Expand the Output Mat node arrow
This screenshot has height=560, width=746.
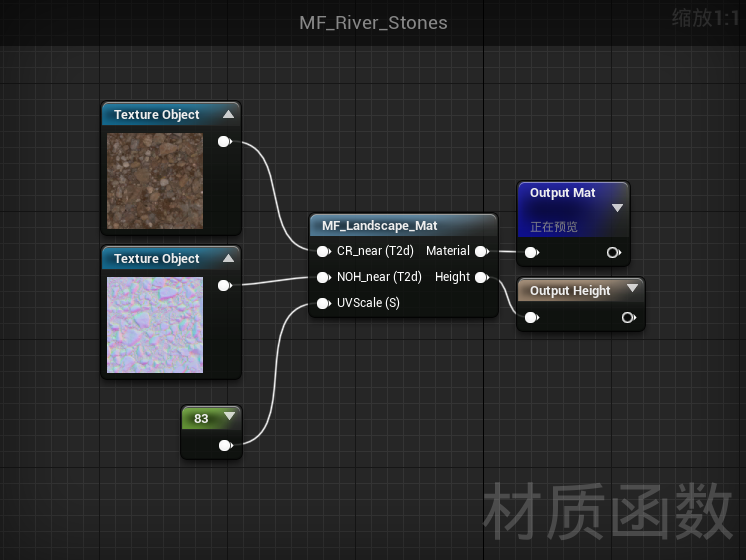(618, 208)
